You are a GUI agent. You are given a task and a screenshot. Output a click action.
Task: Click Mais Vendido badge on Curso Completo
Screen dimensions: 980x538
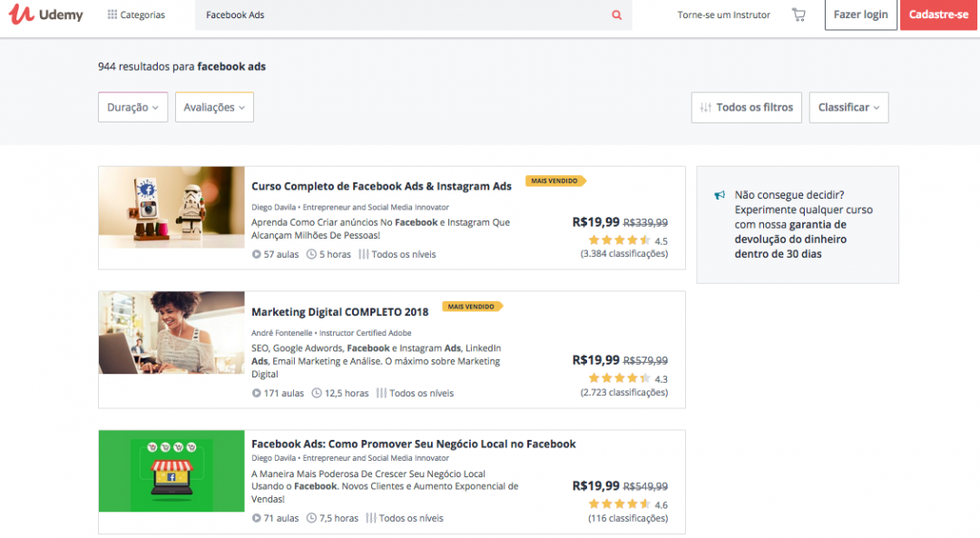click(x=555, y=181)
